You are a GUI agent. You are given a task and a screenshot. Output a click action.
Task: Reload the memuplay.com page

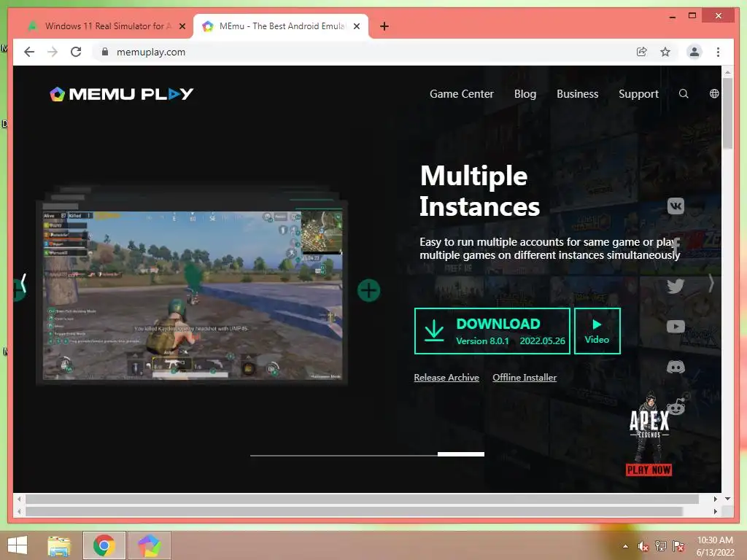point(76,52)
